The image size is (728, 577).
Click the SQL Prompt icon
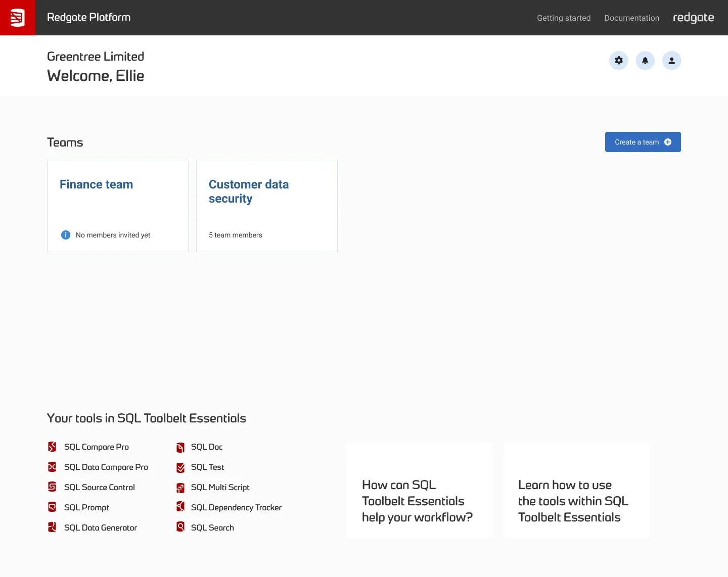[52, 507]
